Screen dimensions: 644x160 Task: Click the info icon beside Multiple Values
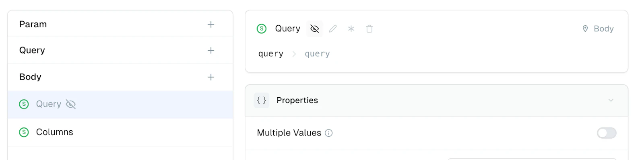pyautogui.click(x=329, y=133)
